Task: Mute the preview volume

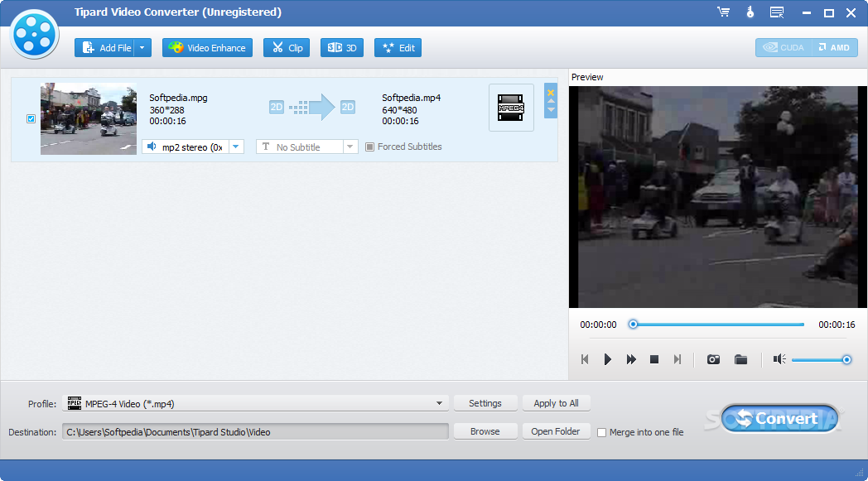Action: click(x=779, y=359)
